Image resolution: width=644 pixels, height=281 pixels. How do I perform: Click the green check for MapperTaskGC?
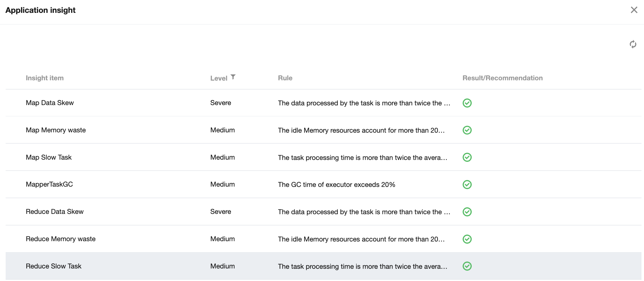(x=467, y=184)
